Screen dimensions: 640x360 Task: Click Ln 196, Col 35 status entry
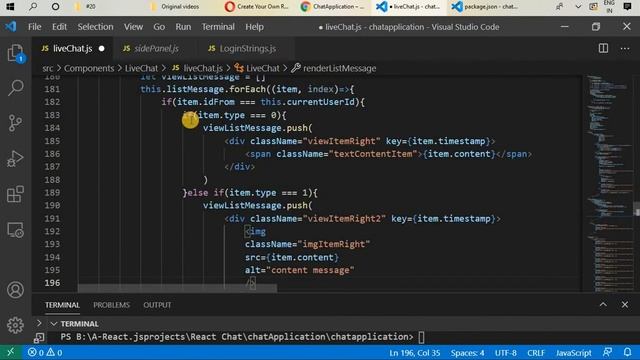pyautogui.click(x=414, y=353)
